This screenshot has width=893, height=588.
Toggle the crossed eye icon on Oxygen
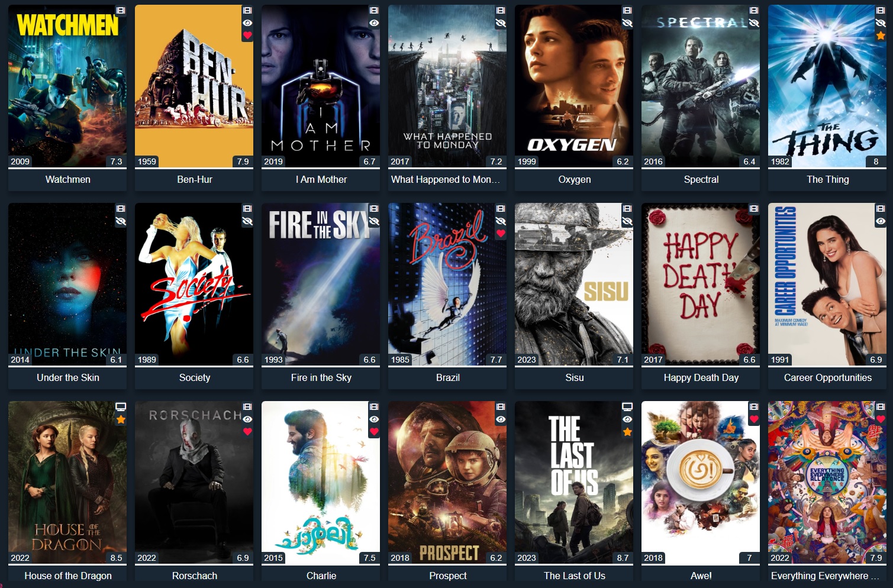627,23
